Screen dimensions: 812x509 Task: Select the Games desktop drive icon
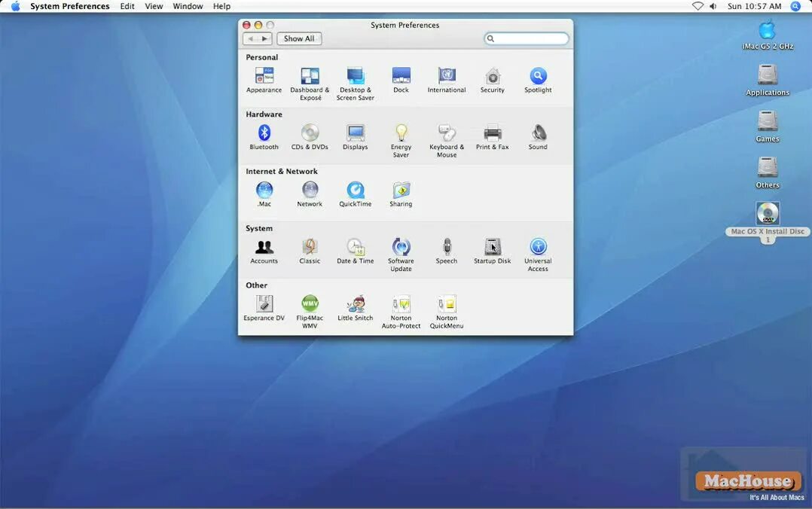[x=768, y=126]
